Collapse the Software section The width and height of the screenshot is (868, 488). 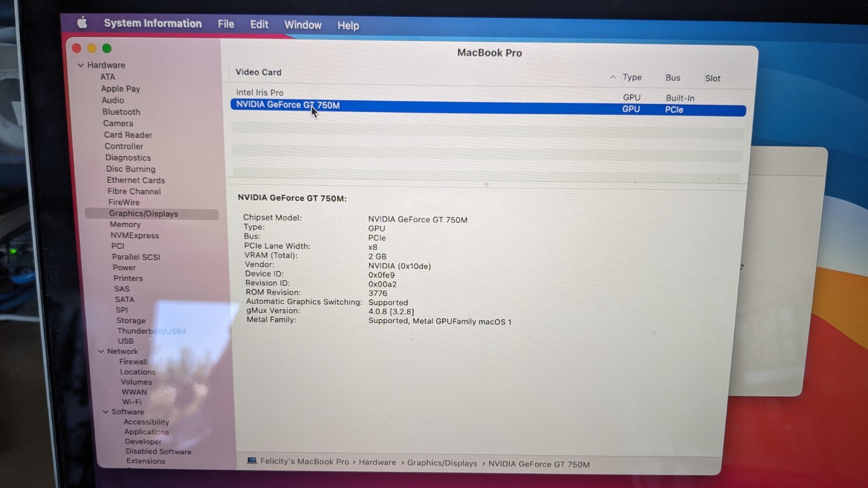(x=105, y=412)
